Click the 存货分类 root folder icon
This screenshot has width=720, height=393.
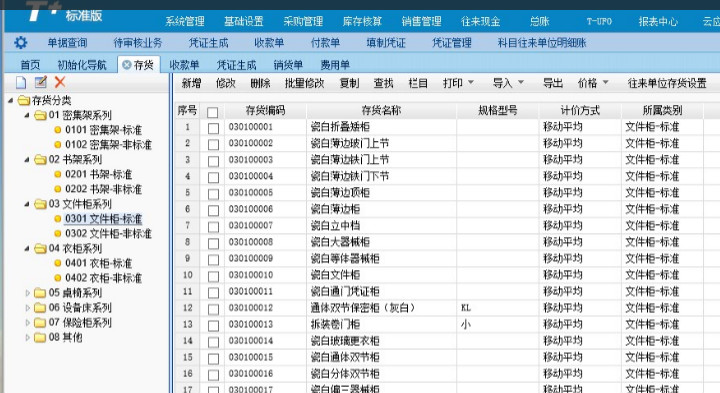click(x=24, y=100)
